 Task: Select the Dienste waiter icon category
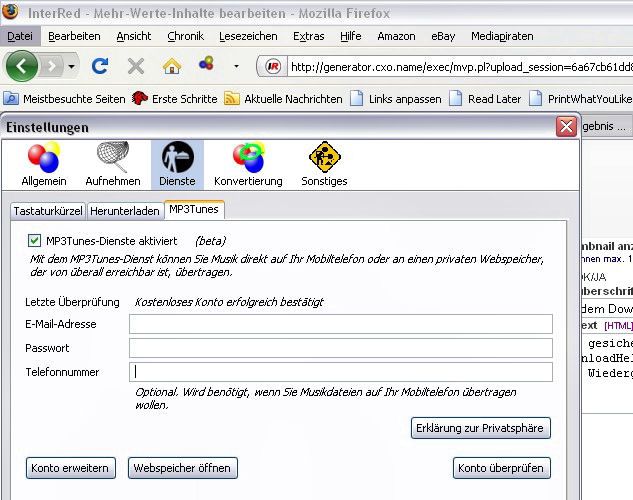click(177, 165)
